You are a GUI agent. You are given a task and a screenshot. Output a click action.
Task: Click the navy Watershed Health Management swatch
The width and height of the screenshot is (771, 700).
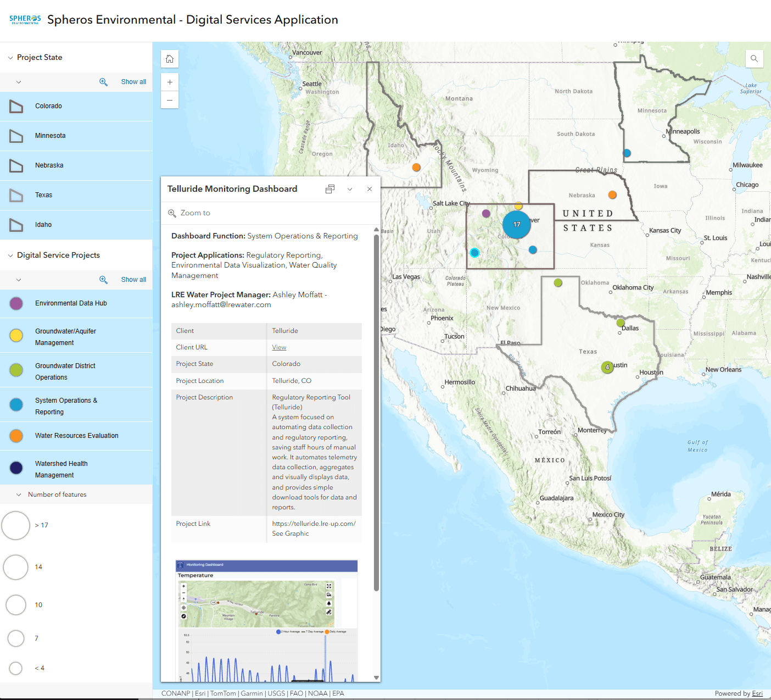point(16,468)
